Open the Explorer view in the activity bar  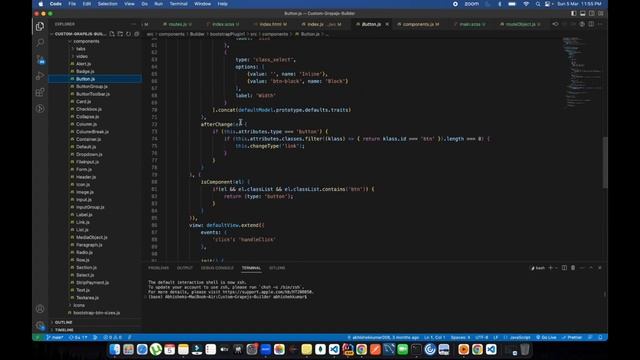click(40, 26)
